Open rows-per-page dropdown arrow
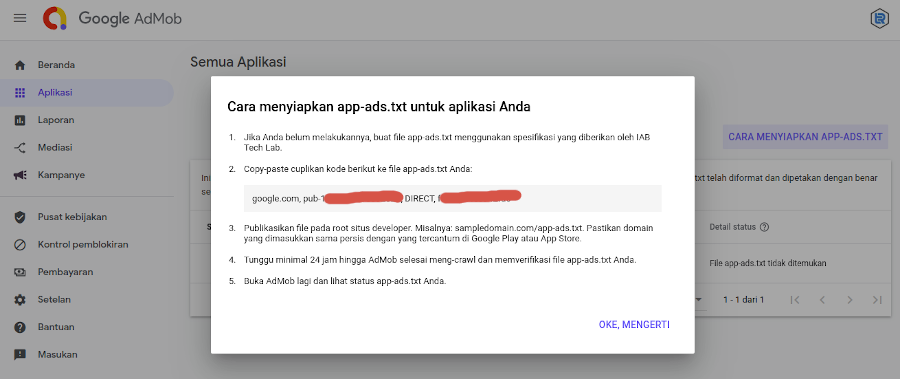Screen dimensions: 900x379 tap(699, 300)
